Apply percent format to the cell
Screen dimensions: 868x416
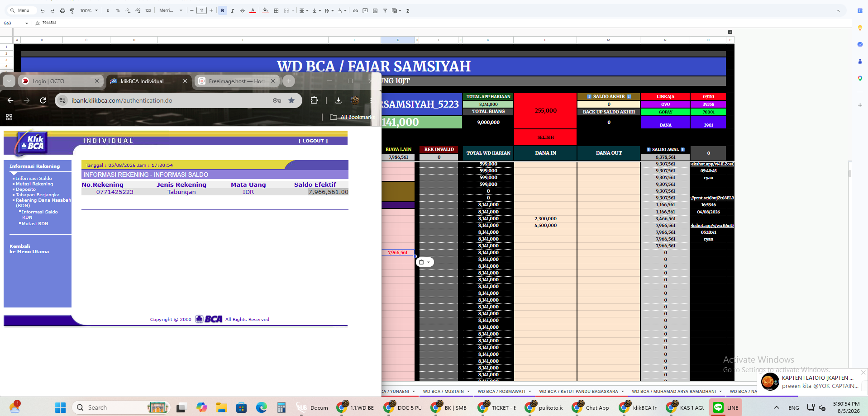[x=118, y=10]
